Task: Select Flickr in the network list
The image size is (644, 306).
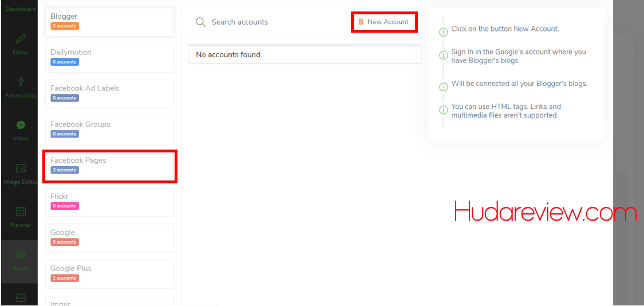Action: pos(109,202)
